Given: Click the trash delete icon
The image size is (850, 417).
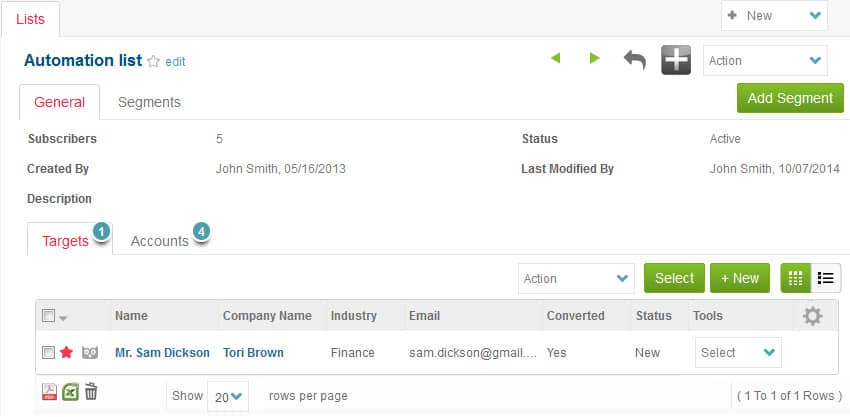Looking at the screenshot, I should 91,392.
